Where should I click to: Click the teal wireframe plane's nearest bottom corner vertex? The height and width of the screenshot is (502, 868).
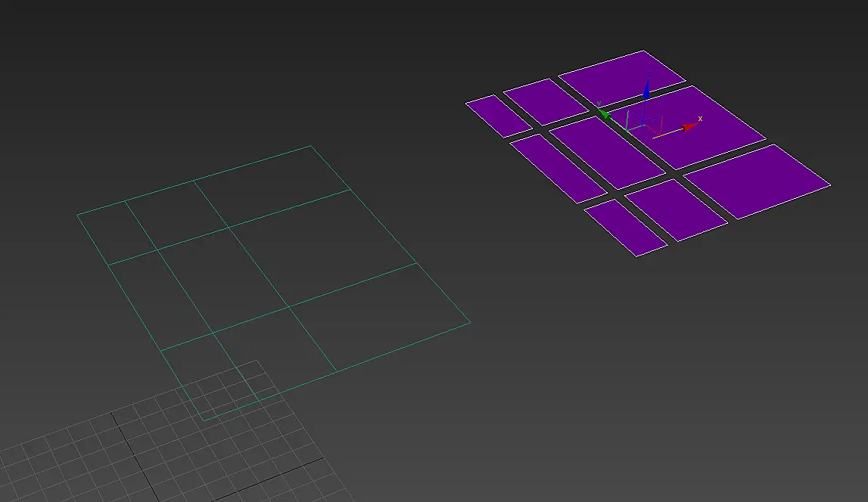coord(203,421)
